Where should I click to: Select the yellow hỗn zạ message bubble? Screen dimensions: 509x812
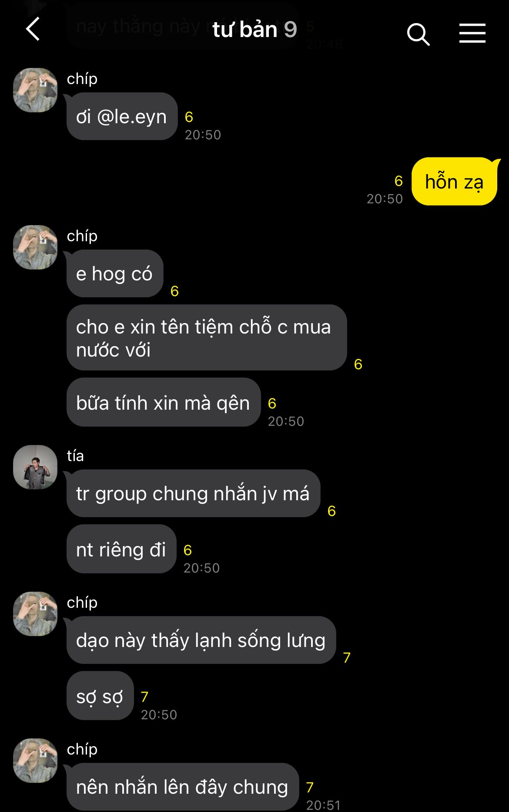click(454, 181)
